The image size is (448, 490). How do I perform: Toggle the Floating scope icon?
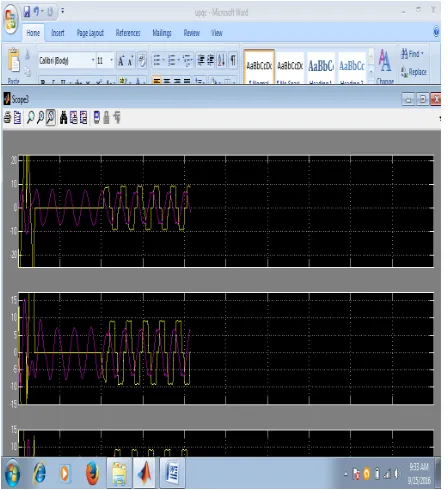pyautogui.click(x=97, y=118)
